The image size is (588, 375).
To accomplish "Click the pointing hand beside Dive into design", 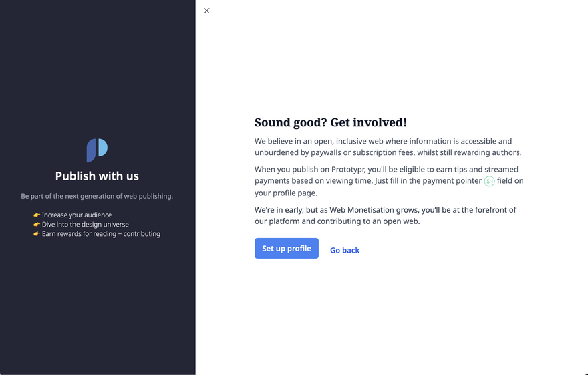I will [36, 224].
